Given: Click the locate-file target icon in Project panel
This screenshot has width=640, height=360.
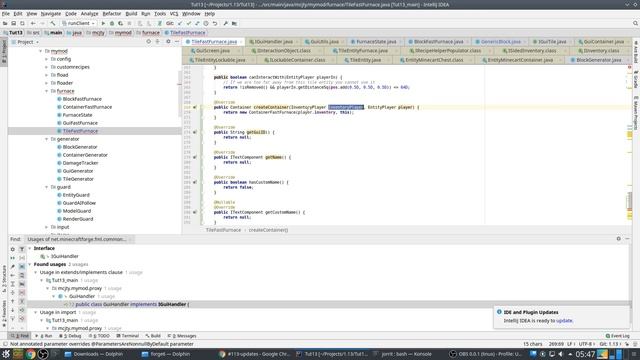Looking at the screenshot, I should coord(149,42).
